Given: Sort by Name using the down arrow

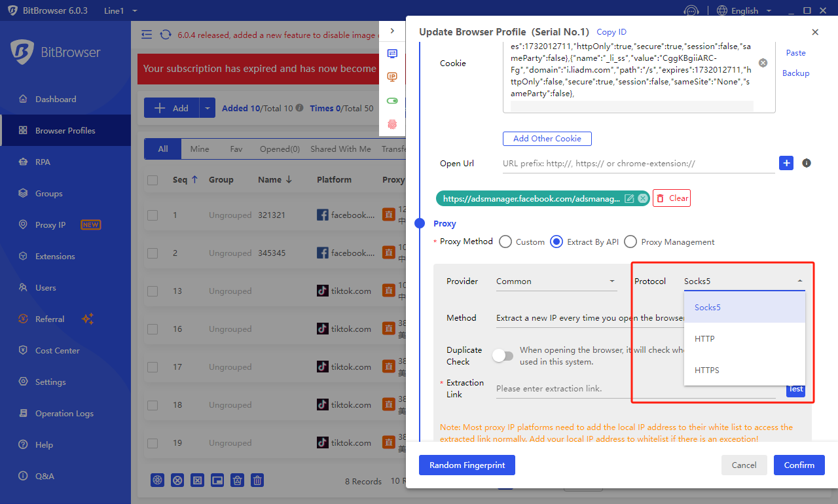Looking at the screenshot, I should 289,179.
